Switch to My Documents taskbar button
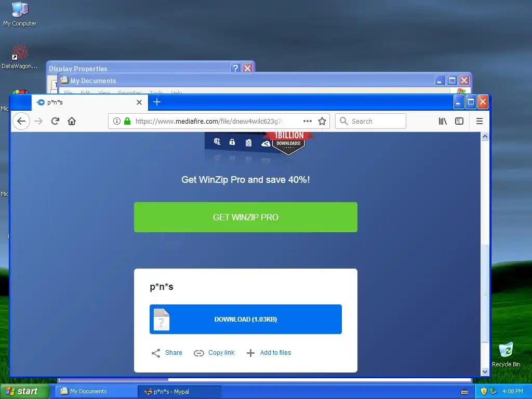The height and width of the screenshot is (399, 532). point(96,391)
